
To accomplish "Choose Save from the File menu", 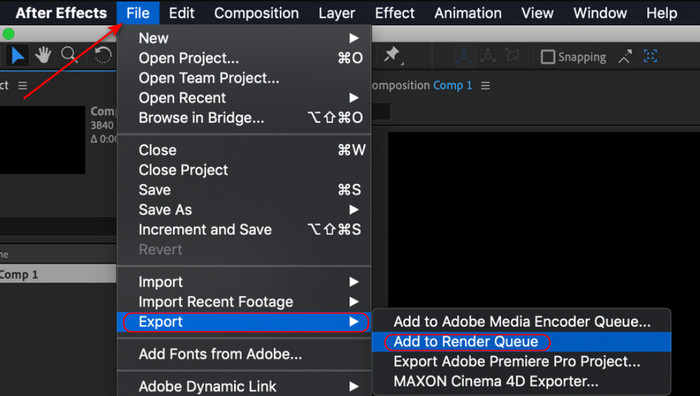I will point(244,190).
